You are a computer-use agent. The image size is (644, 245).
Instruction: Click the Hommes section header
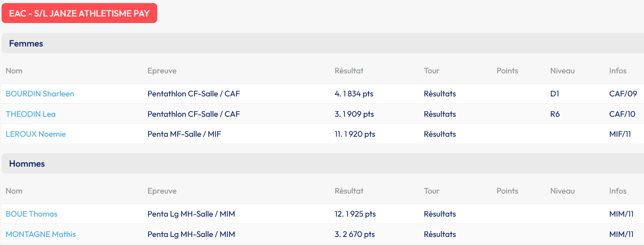click(27, 164)
